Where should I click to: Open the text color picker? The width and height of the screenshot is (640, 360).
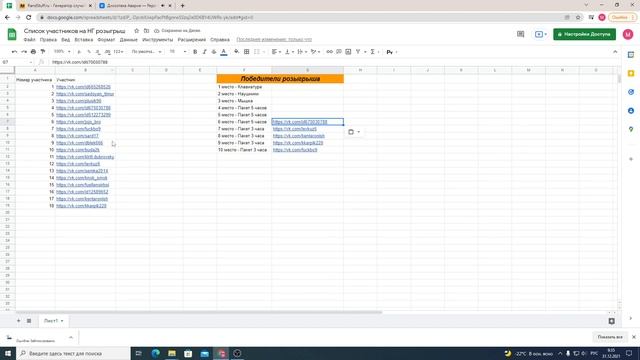[x=224, y=52]
